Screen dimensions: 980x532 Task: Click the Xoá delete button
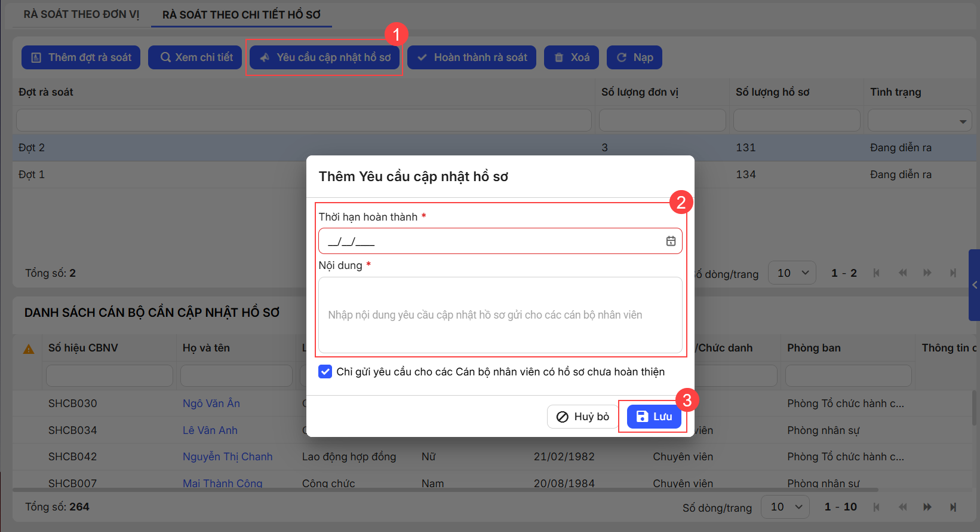pyautogui.click(x=571, y=57)
